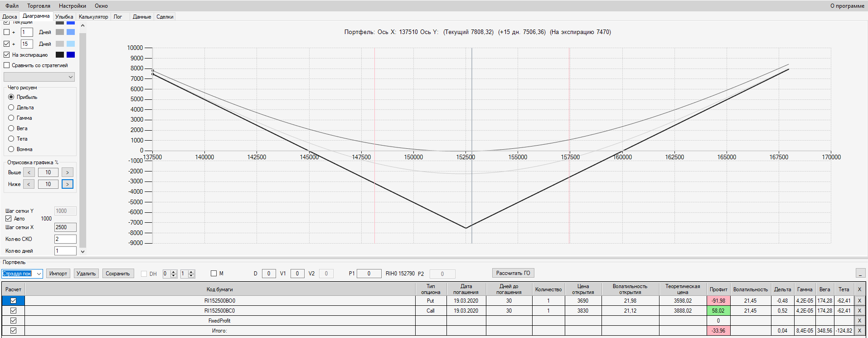
Task: Click the Теоретическая цена column header
Action: (x=683, y=289)
